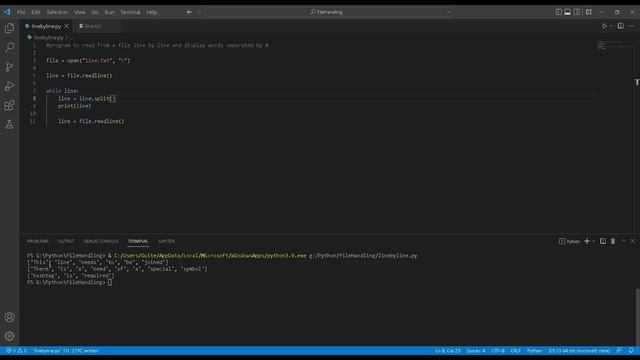Click errors and warnings count in status bar
This screenshot has height=360, width=640.
pos(16,351)
